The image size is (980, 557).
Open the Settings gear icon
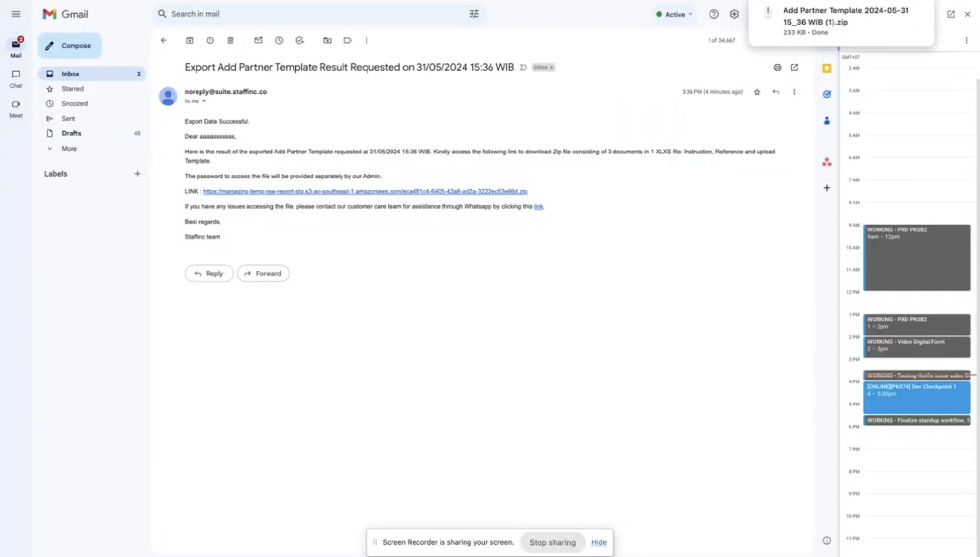(x=734, y=14)
